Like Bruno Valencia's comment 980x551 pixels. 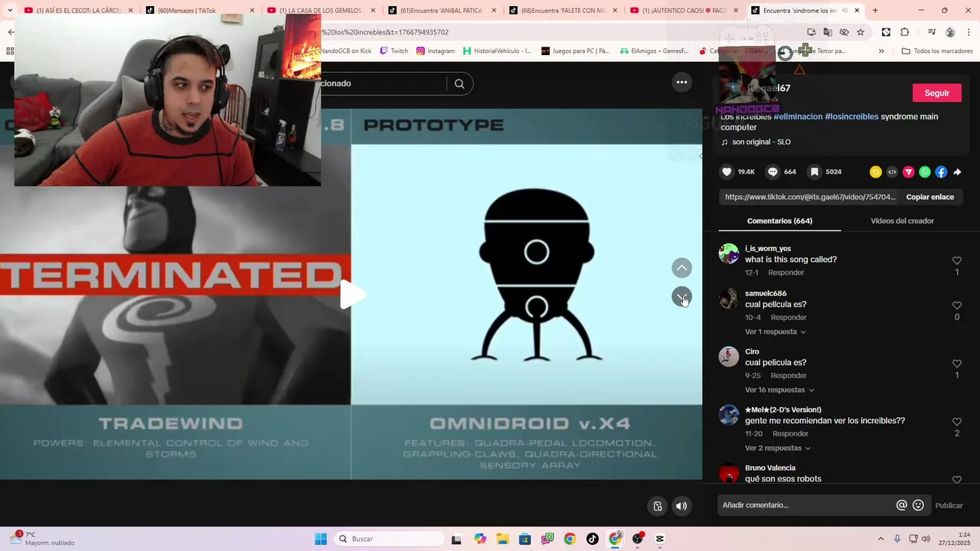tap(956, 480)
